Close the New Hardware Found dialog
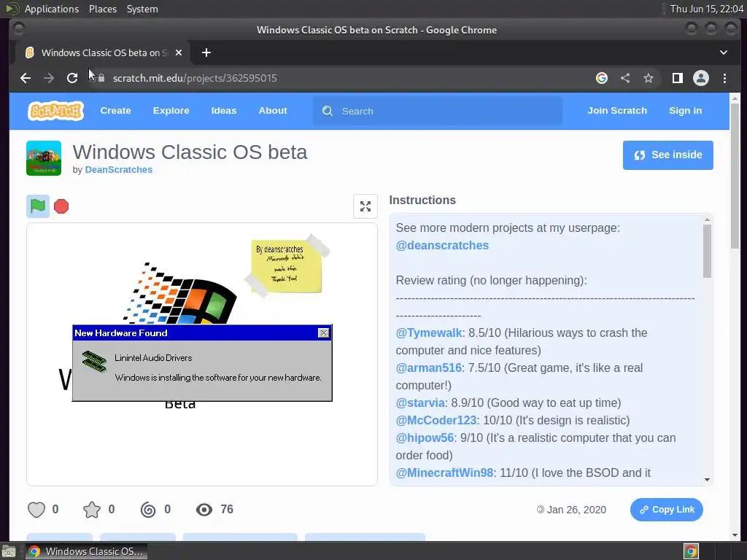 pos(323,332)
